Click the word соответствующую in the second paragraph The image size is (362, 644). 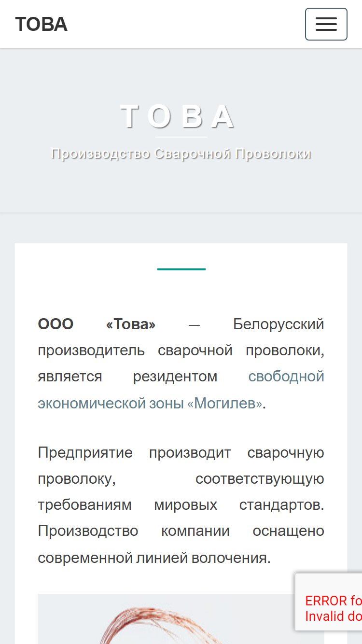(260, 479)
